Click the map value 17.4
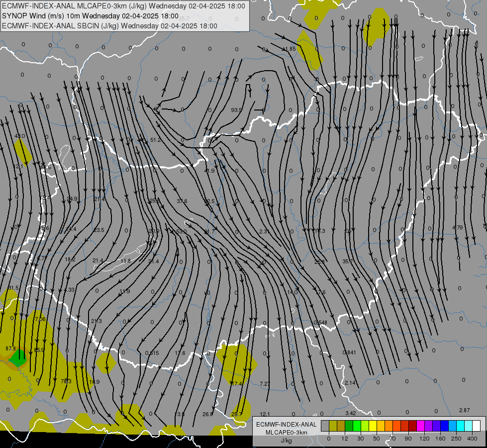 pos(237,384)
